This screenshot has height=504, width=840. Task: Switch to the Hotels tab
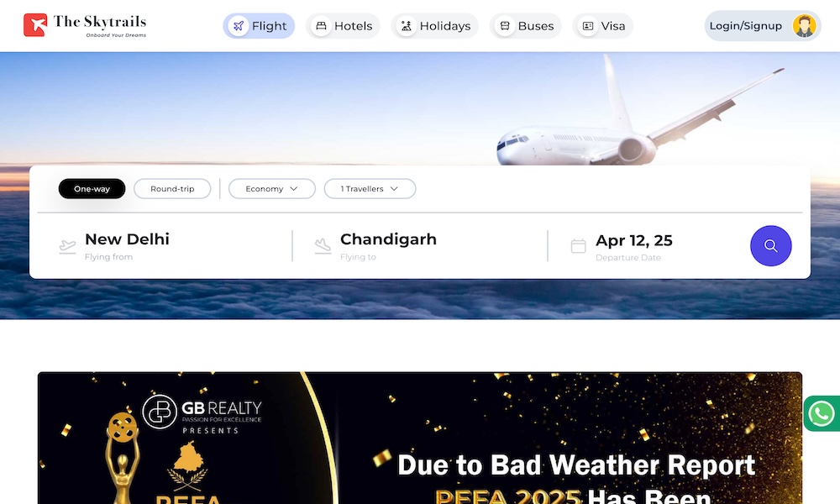click(343, 26)
